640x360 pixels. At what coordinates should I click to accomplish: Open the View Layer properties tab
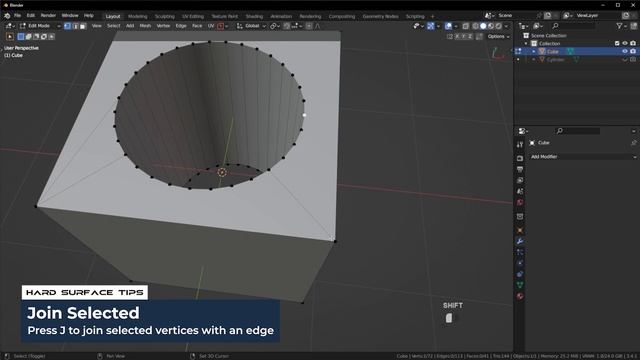pyautogui.click(x=520, y=180)
